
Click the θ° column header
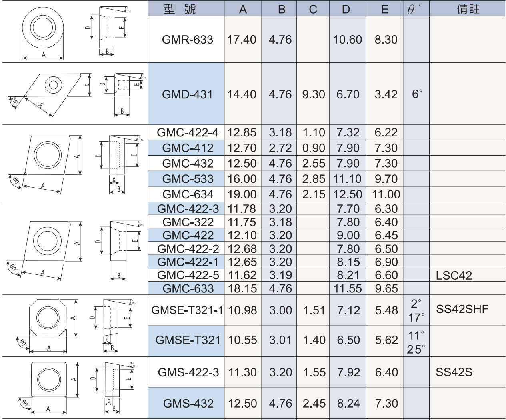tap(416, 8)
